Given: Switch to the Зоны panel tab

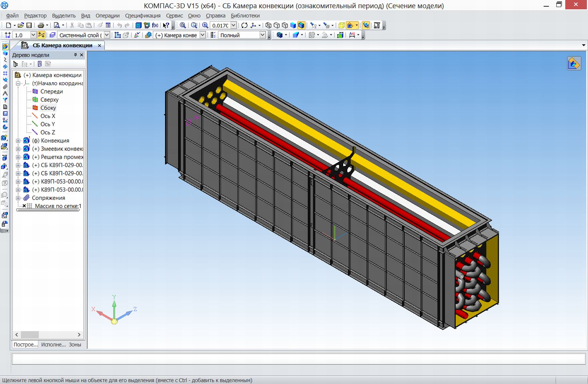Looking at the screenshot, I should pos(75,345).
